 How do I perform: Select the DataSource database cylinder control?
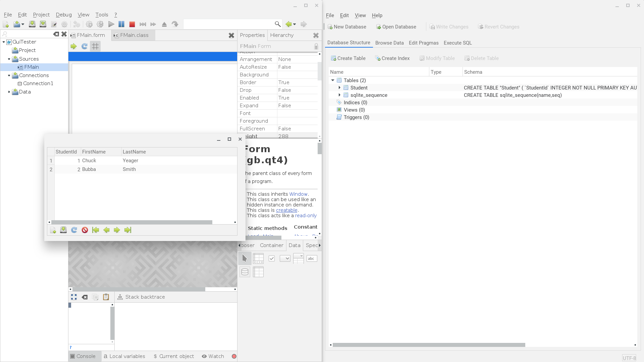click(245, 272)
